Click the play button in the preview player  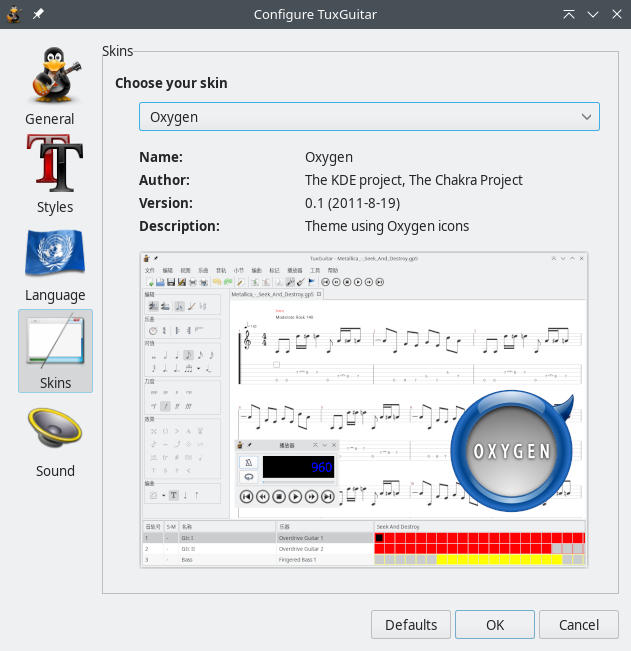point(295,496)
